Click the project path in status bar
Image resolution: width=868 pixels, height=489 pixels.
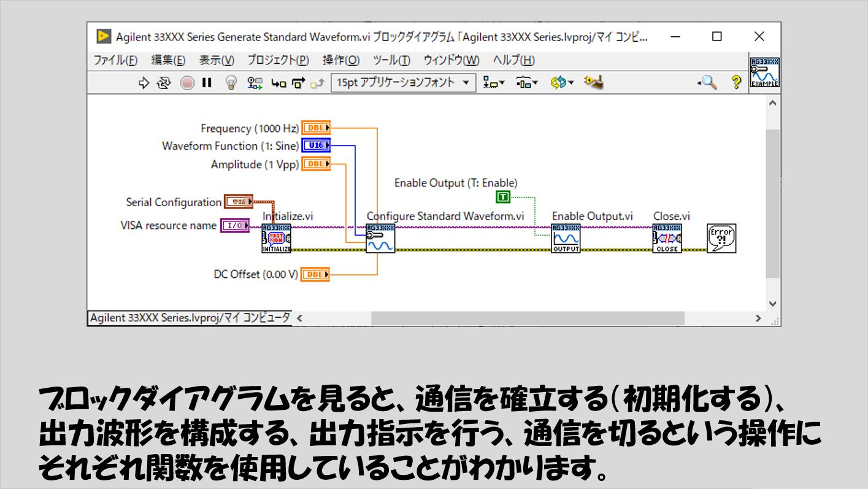(x=190, y=318)
